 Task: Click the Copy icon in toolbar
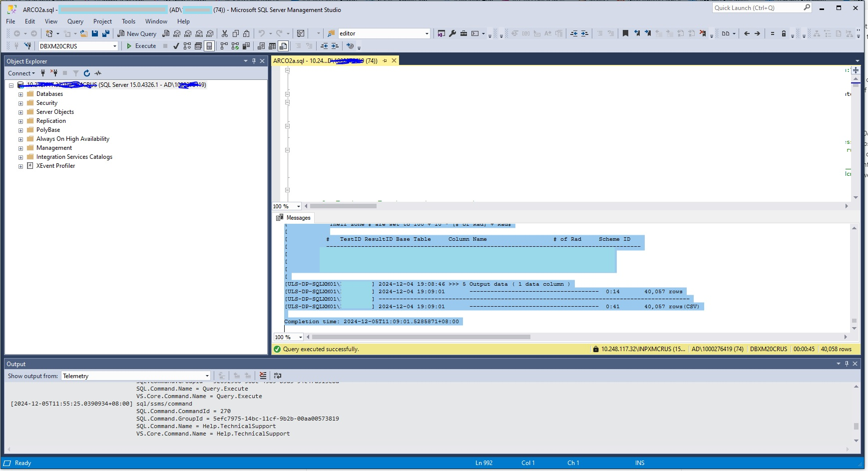[236, 33]
